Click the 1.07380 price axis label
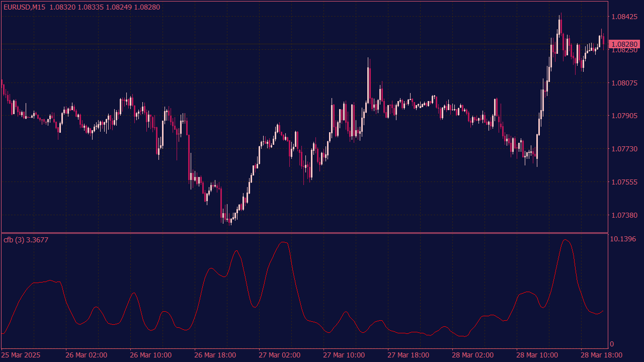 [x=624, y=215]
